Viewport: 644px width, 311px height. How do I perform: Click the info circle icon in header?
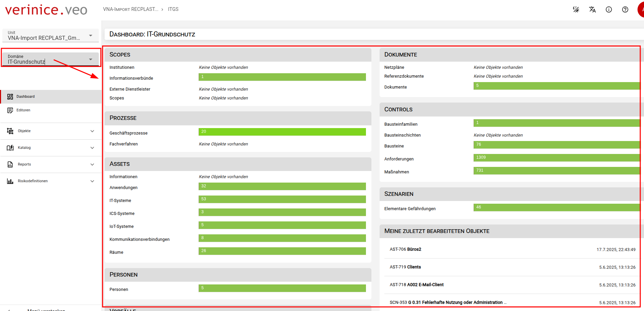[609, 10]
